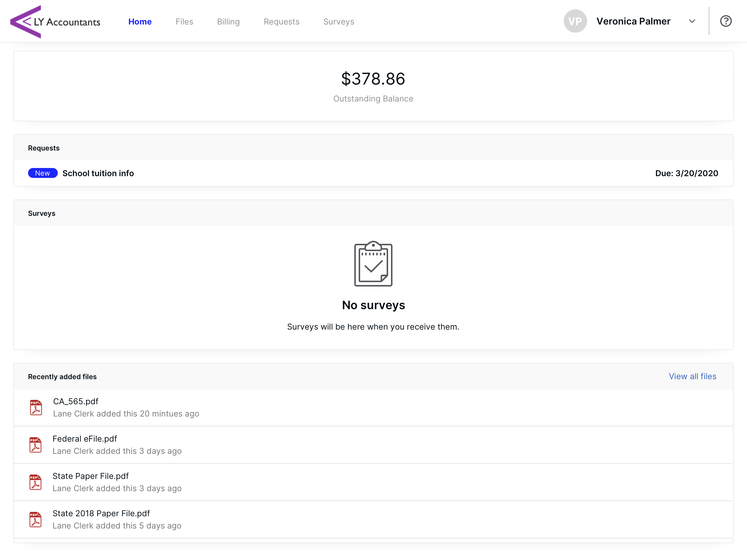Switch to the Files tab
The width and height of the screenshot is (747, 560).
pos(184,22)
